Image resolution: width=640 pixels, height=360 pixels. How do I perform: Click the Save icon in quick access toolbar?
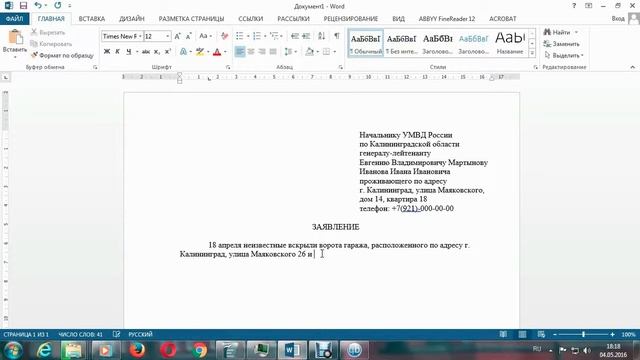[23, 6]
